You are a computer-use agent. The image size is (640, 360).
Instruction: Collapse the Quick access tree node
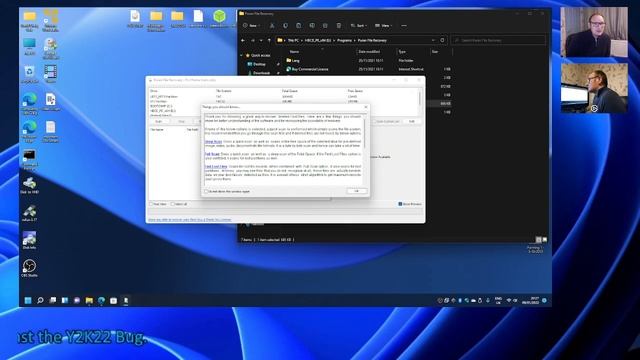241,55
